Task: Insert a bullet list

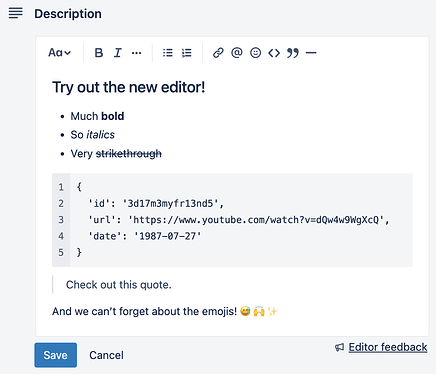Action: [168, 53]
